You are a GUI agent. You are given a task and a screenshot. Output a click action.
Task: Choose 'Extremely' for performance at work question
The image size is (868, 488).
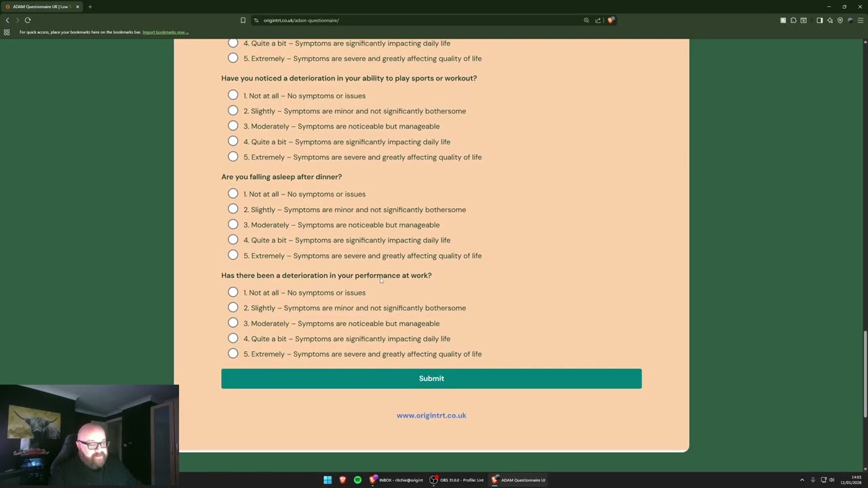(x=233, y=354)
